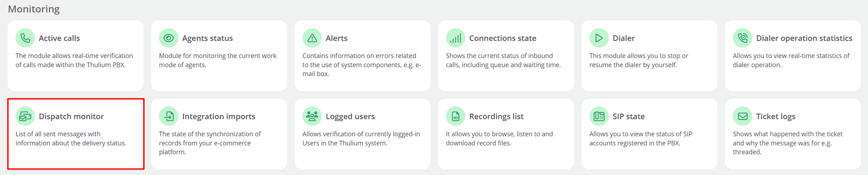Click the Ticket logs mail icon

[x=743, y=116]
